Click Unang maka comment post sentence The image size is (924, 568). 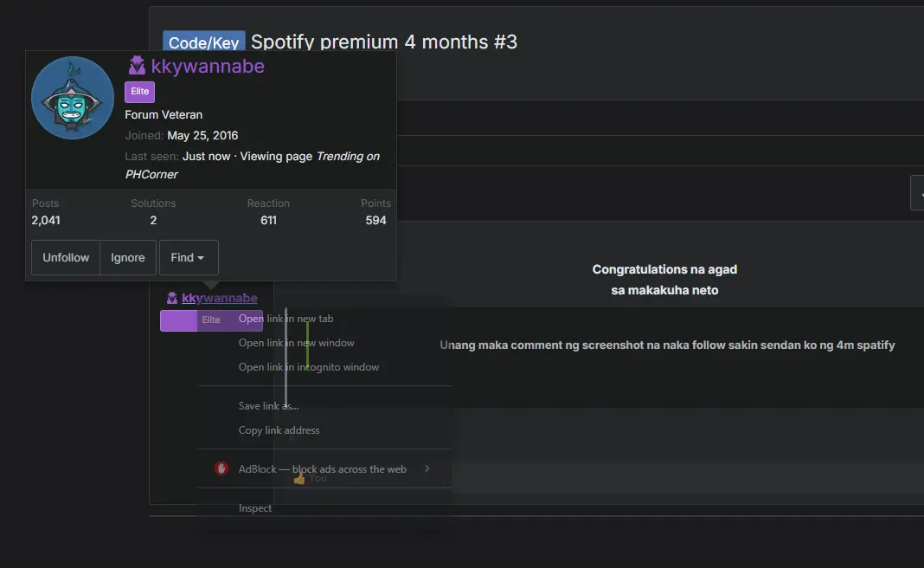[667, 345]
